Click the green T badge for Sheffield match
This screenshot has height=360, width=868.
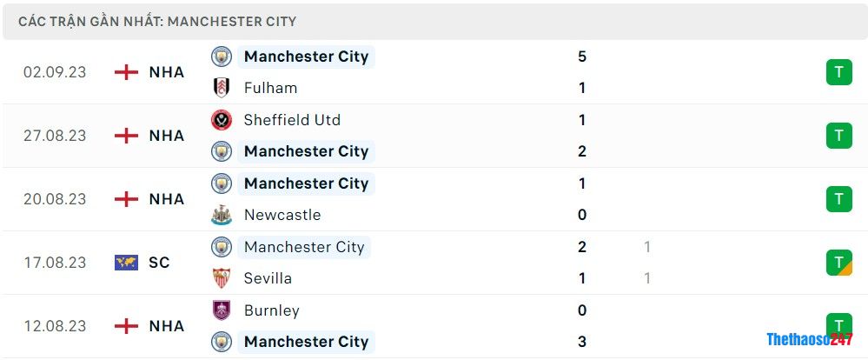pyautogui.click(x=839, y=136)
